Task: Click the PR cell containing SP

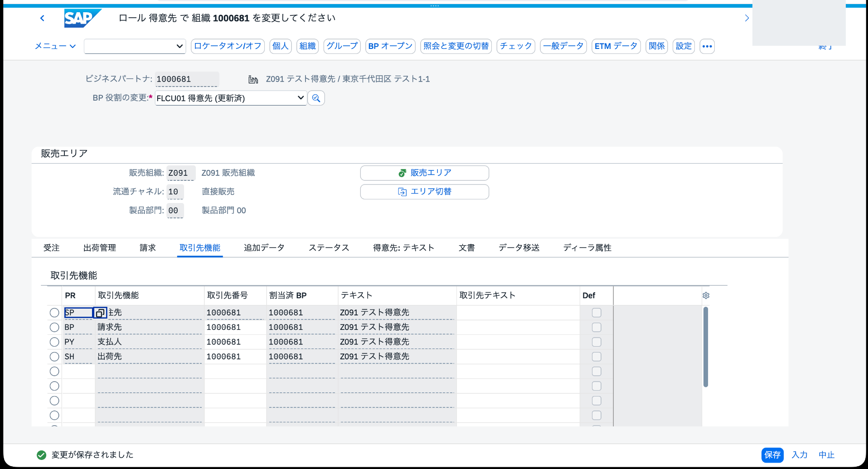Action: coord(78,313)
